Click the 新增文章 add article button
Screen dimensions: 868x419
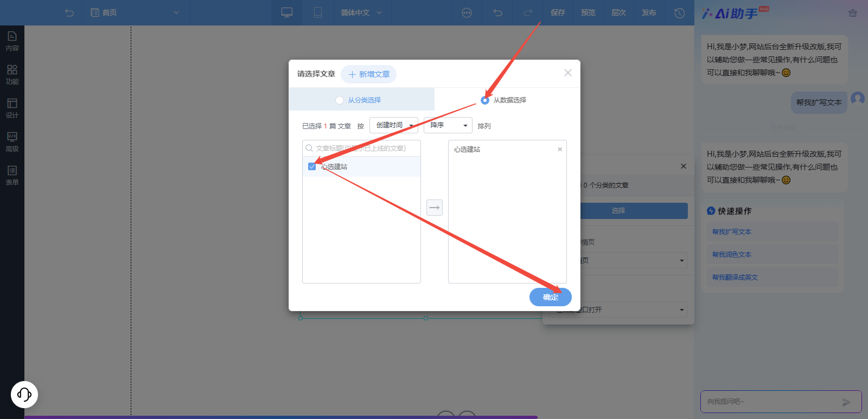[369, 74]
